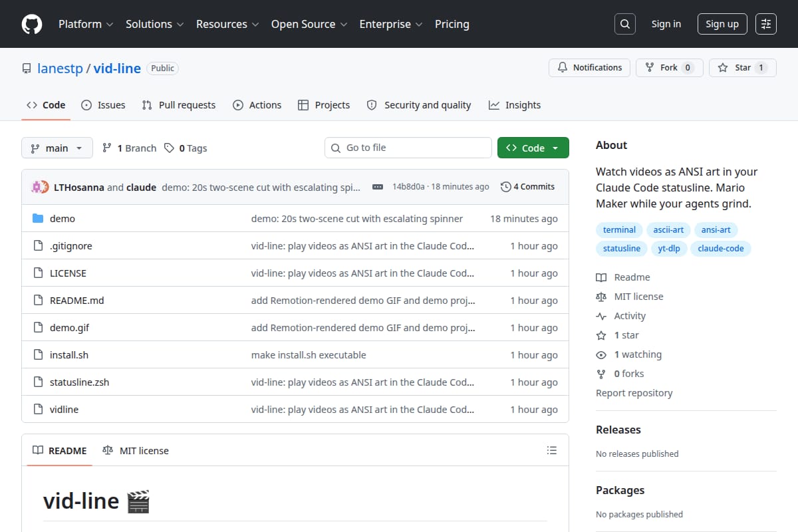
Task: Select the ascii-art topic tag
Action: [x=668, y=230]
